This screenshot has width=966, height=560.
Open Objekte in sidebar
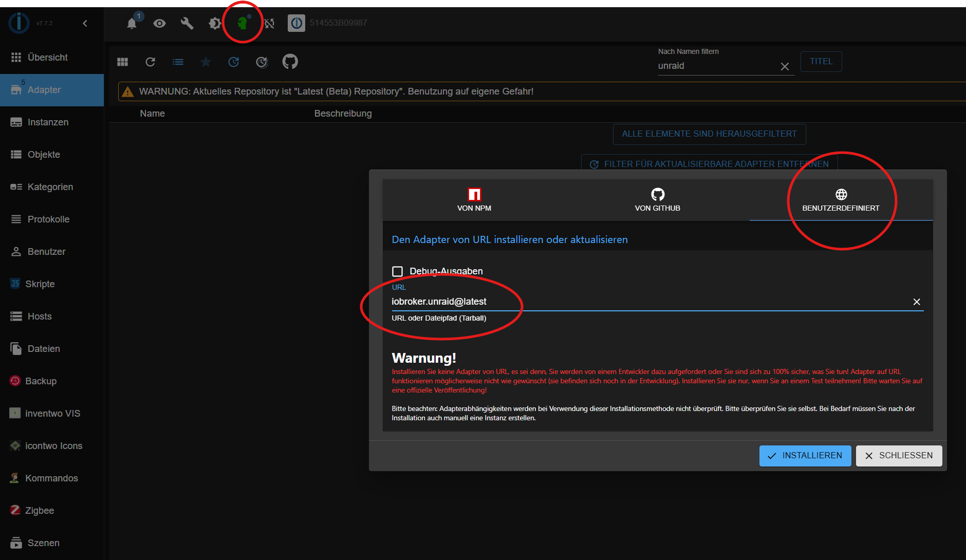pyautogui.click(x=52, y=155)
